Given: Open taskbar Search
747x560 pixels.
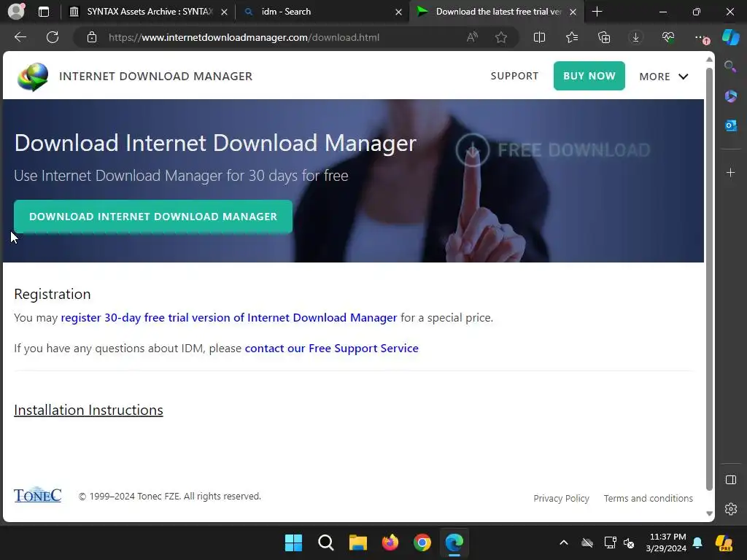Looking at the screenshot, I should click(x=326, y=542).
